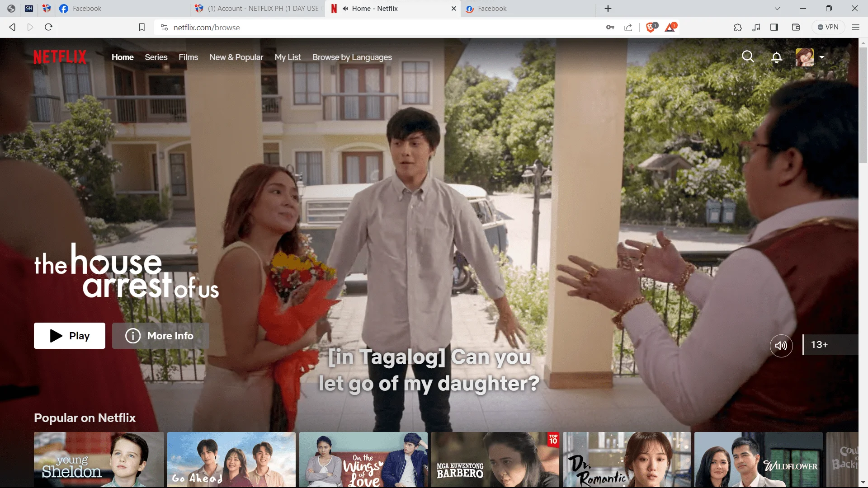Click the share page icon
The image size is (868, 488).
pyautogui.click(x=628, y=28)
